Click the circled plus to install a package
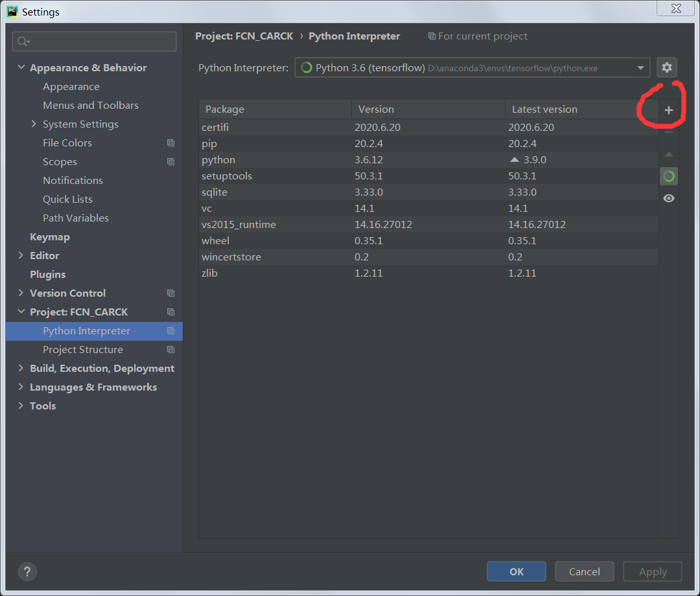 [669, 110]
